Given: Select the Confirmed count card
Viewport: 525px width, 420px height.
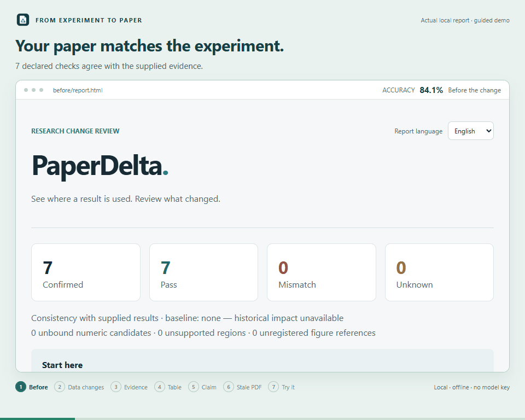Looking at the screenshot, I should pyautogui.click(x=86, y=272).
